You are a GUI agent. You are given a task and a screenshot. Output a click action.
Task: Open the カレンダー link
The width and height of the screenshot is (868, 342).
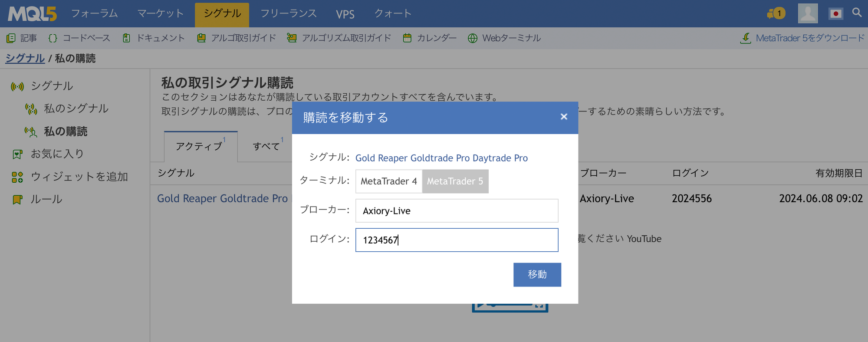[437, 38]
